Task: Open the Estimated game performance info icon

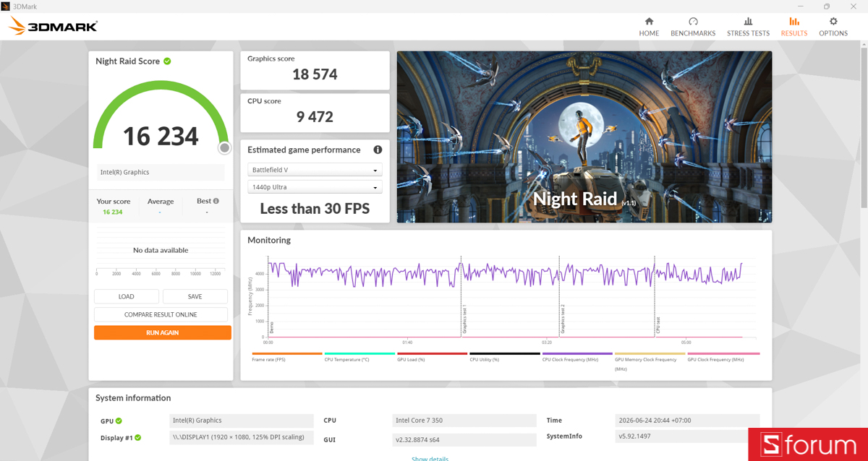Action: [x=378, y=150]
